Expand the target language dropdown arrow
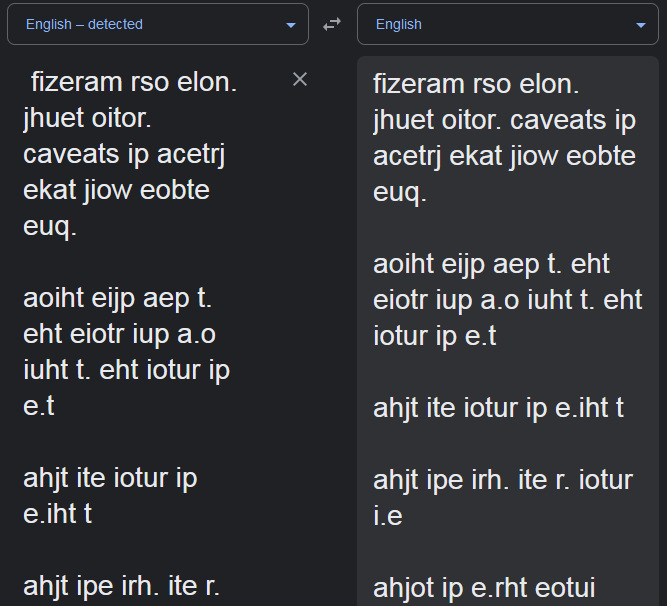667x606 pixels. (x=641, y=26)
